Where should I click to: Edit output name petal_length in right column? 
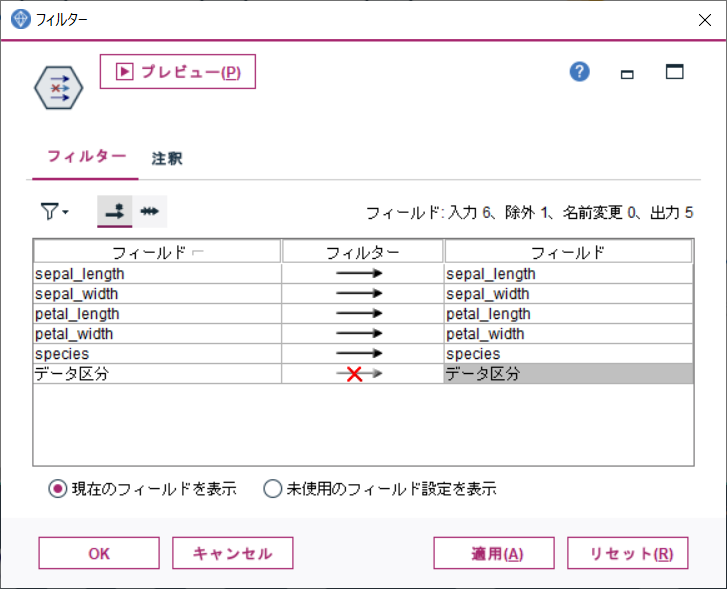point(568,314)
